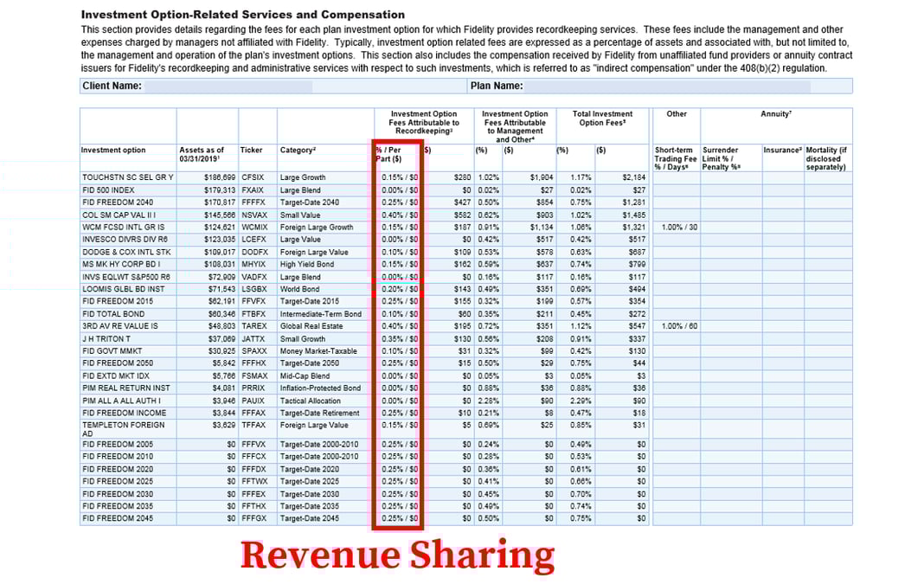Click the PAUIX ticker cell
This screenshot has width=924, height=584.
(x=253, y=401)
